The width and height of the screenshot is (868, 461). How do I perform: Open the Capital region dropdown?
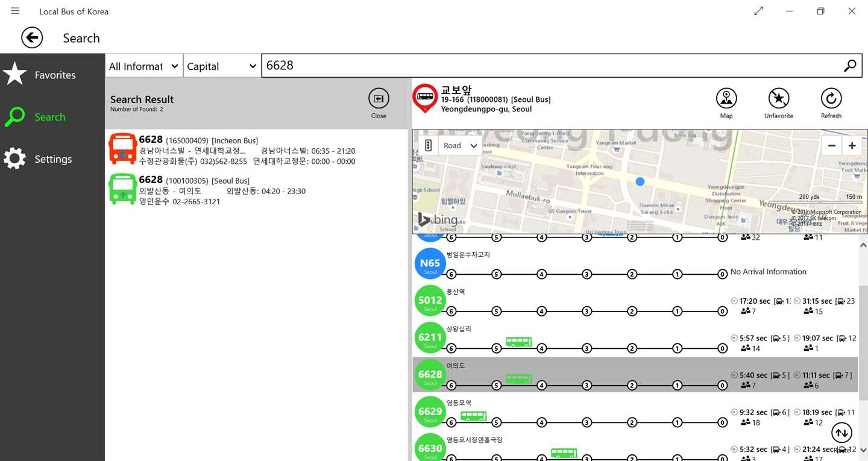click(x=222, y=66)
